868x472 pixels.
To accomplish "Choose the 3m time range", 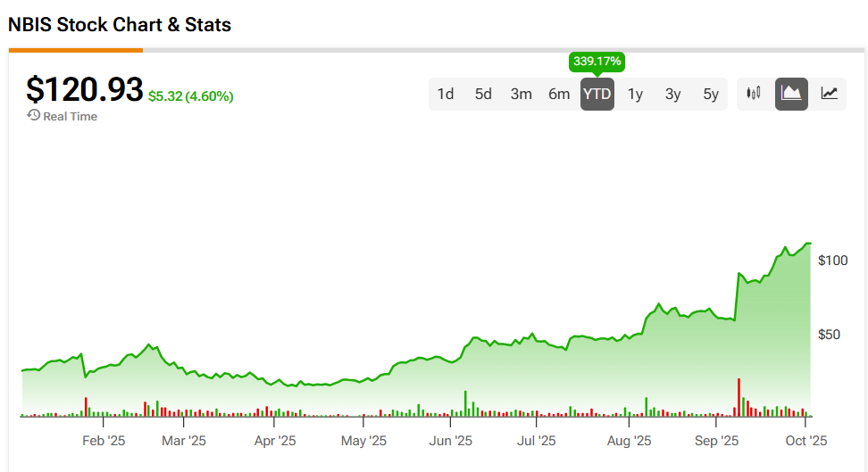I will 522,94.
